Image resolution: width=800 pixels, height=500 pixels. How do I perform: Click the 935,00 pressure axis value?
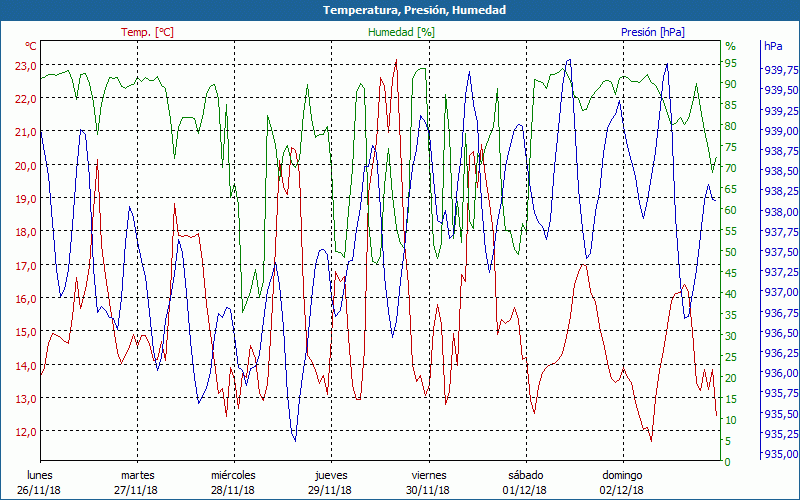tap(781, 454)
